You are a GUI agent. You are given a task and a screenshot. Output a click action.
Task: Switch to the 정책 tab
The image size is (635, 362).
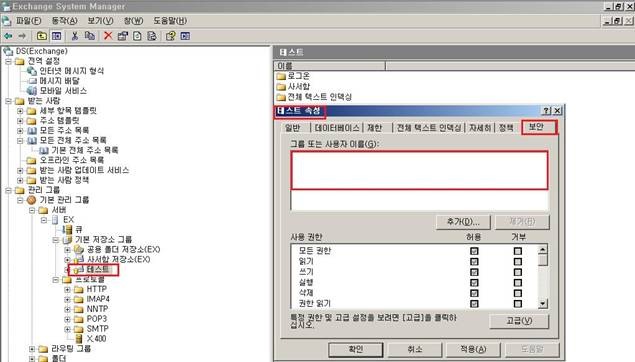(x=506, y=128)
